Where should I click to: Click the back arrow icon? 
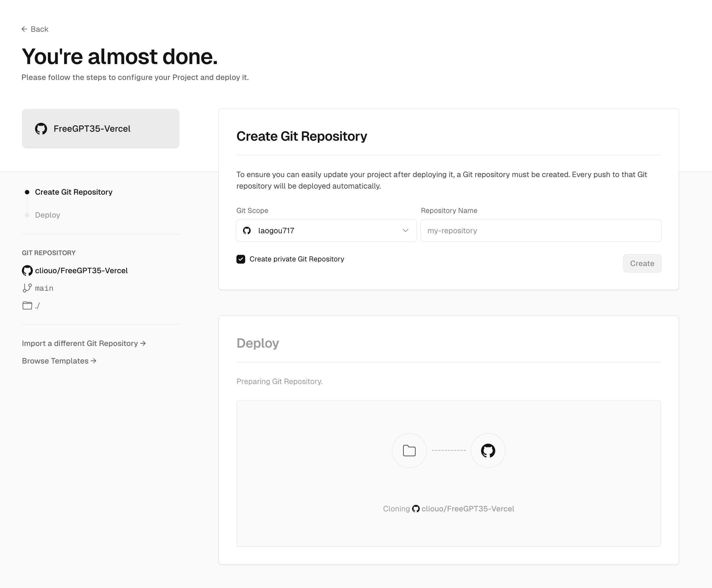24,29
